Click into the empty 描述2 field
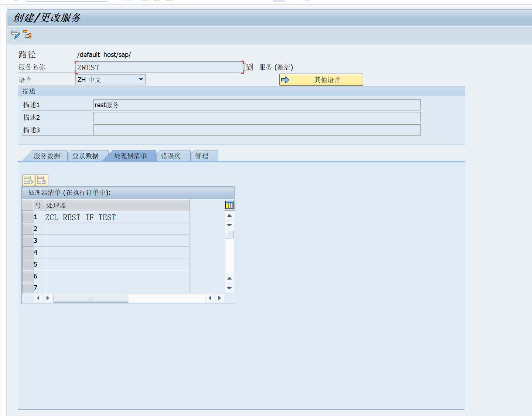 coord(257,117)
